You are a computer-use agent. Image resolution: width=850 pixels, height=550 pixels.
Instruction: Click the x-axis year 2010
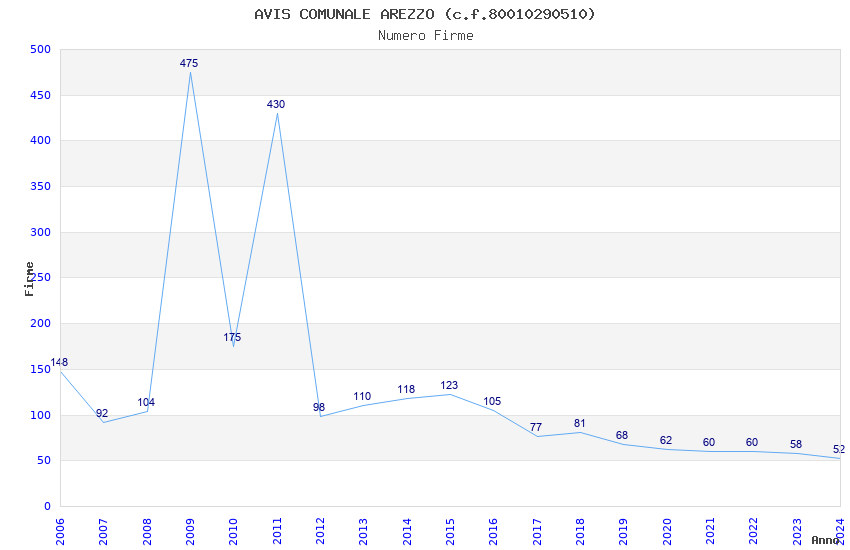click(233, 531)
